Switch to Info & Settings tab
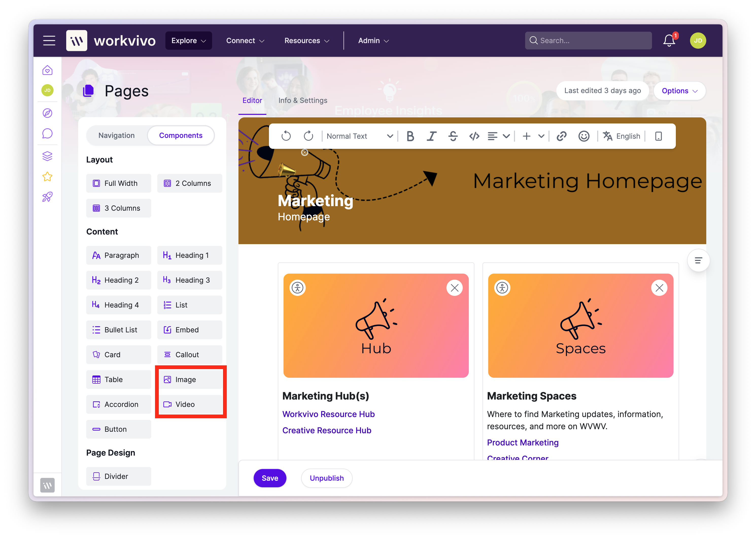 click(x=303, y=101)
